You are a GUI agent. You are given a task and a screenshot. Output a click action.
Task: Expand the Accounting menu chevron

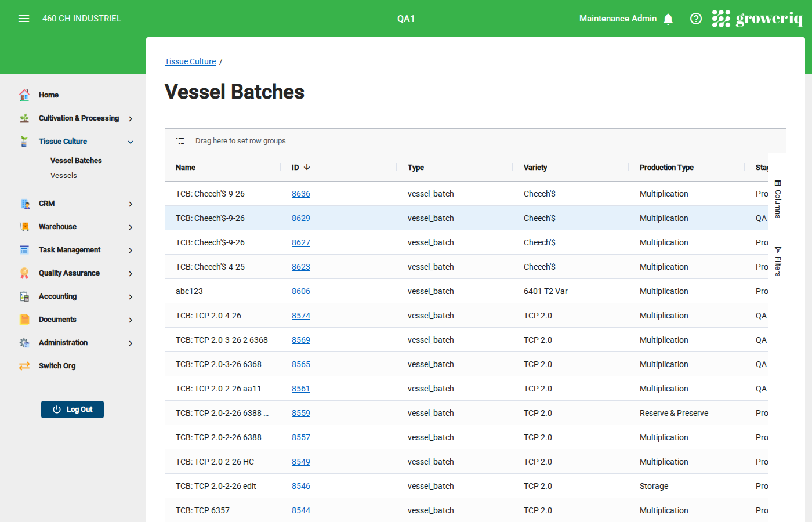pos(130,296)
